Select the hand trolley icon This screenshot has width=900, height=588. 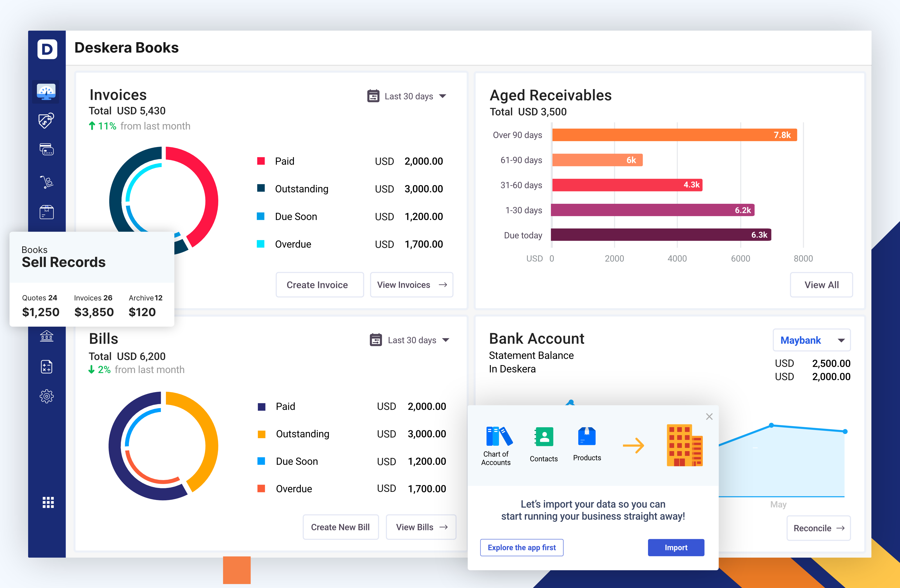[x=46, y=182]
